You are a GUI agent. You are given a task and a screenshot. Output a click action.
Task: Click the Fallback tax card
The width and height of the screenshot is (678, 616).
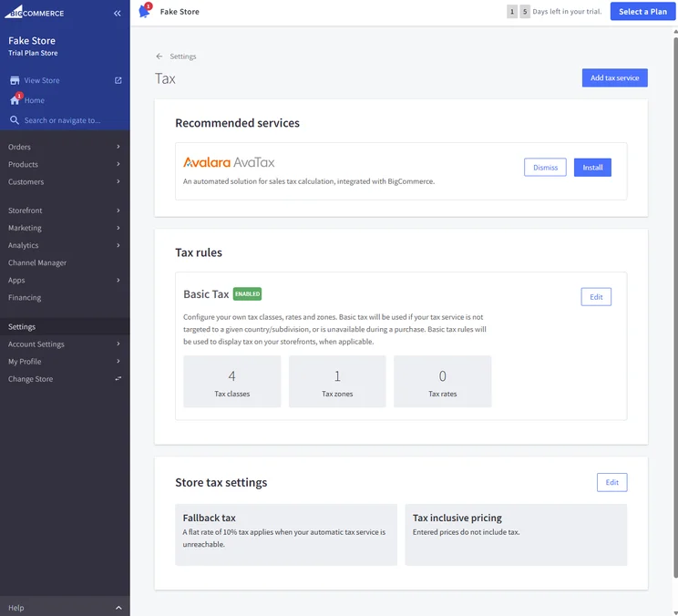click(286, 535)
